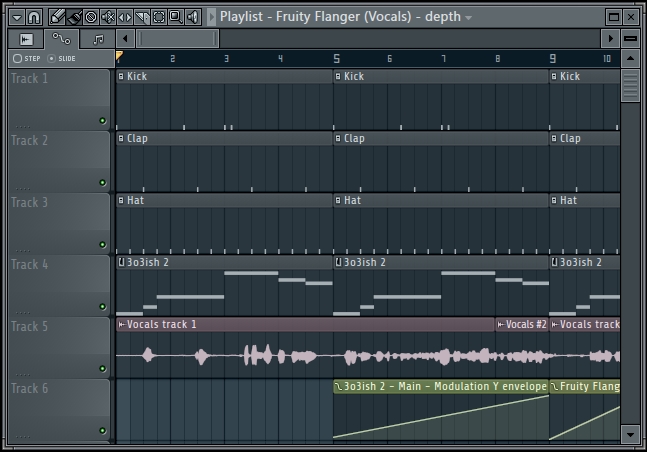
Task: Select the Delete tool
Action: tap(91, 17)
